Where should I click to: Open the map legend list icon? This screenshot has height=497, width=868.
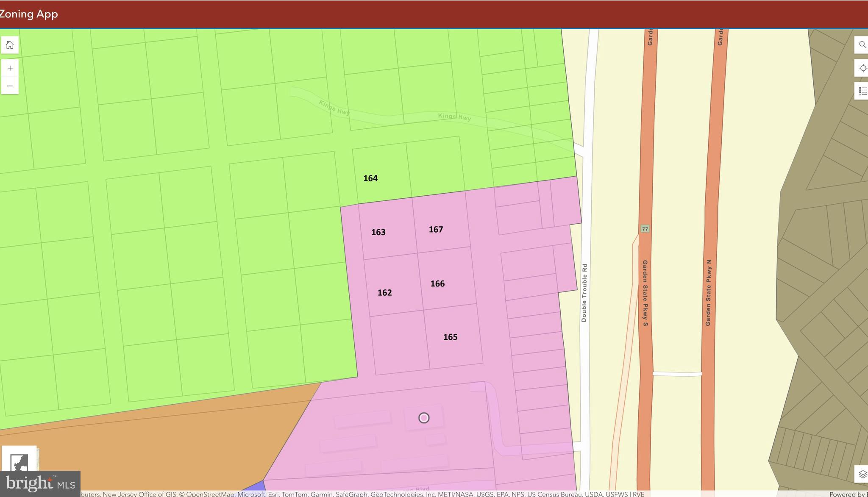click(x=862, y=91)
